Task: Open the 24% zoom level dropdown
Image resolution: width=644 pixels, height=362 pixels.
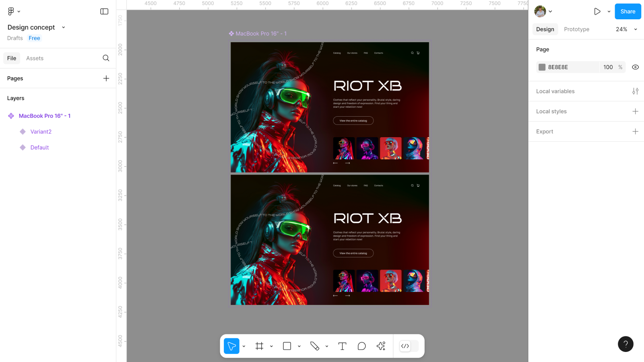Action: pyautogui.click(x=626, y=29)
